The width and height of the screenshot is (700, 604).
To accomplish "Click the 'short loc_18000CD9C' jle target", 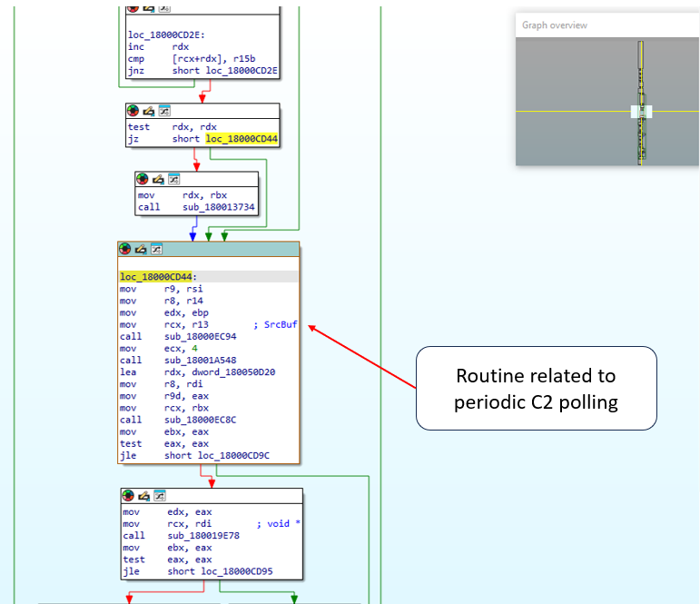I will point(217,456).
